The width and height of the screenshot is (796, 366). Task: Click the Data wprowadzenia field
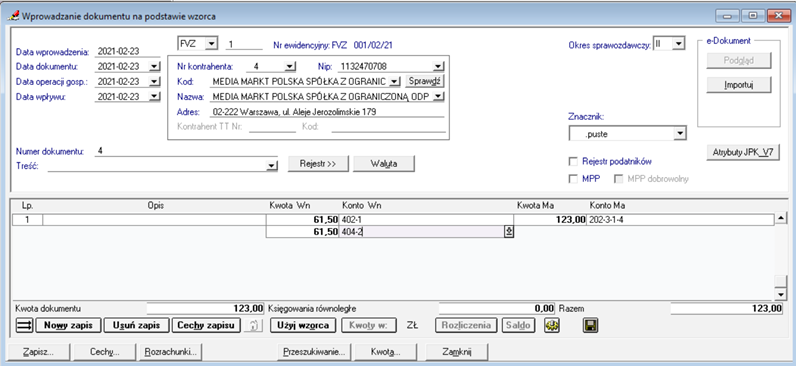pyautogui.click(x=127, y=51)
